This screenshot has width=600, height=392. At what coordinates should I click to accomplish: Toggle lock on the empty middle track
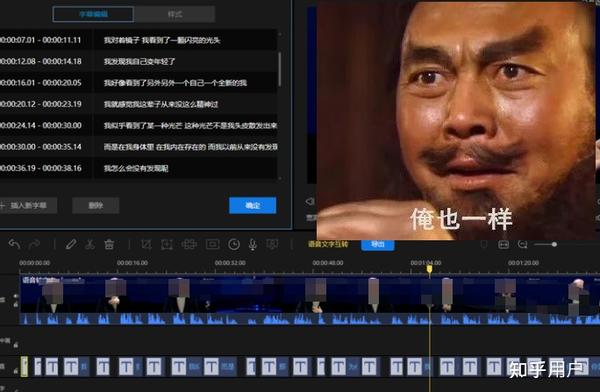16,345
